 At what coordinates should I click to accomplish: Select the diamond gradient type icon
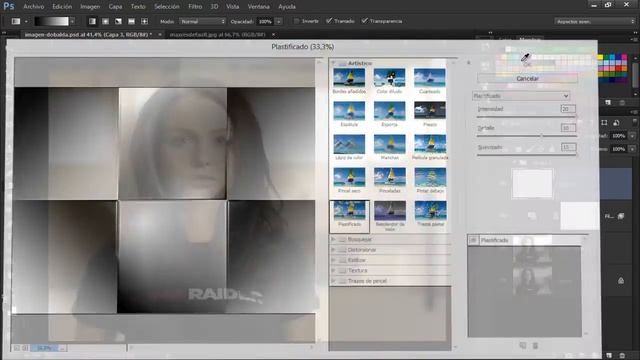pyautogui.click(x=144, y=21)
